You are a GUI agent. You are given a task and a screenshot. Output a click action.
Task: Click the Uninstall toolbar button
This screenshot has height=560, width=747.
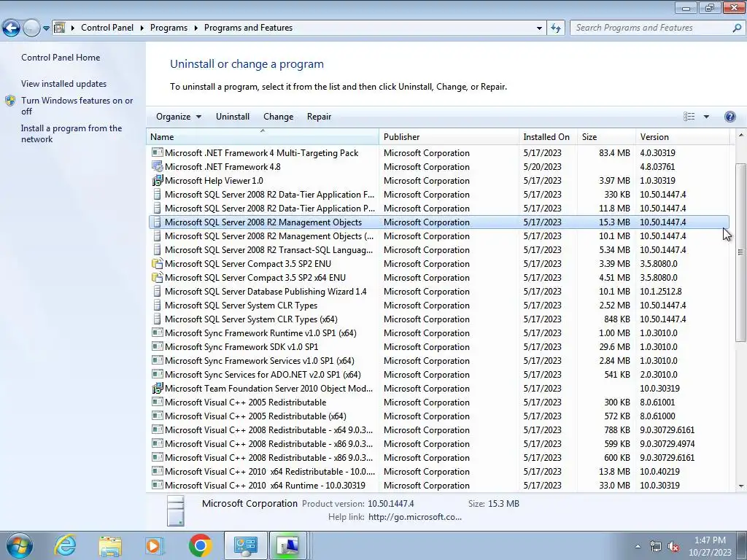[233, 117]
